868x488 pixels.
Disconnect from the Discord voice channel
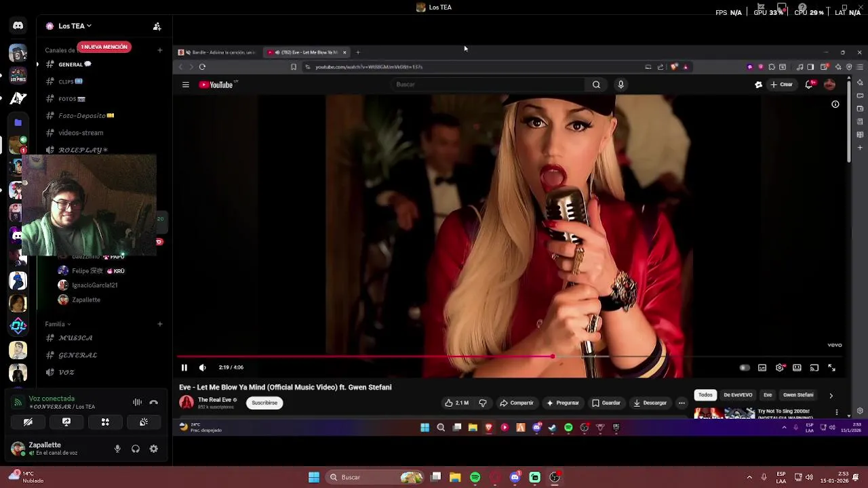[153, 402]
